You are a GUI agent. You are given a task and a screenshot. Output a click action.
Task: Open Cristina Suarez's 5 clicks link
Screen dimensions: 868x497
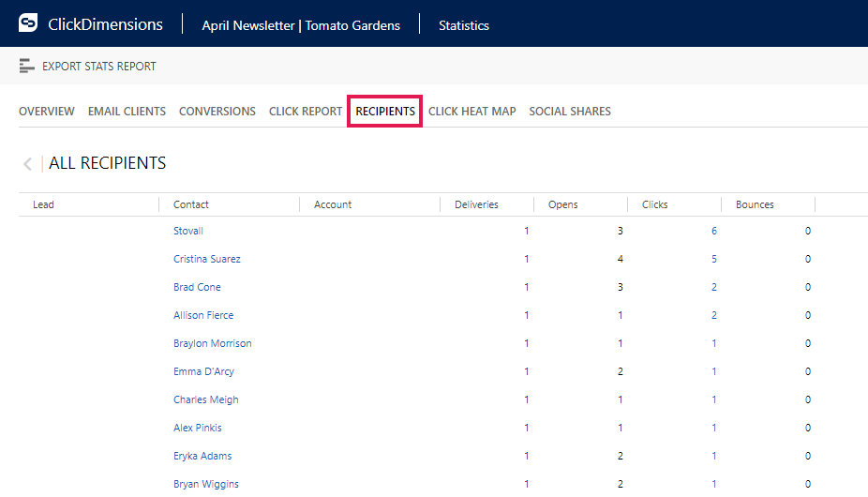pos(714,260)
